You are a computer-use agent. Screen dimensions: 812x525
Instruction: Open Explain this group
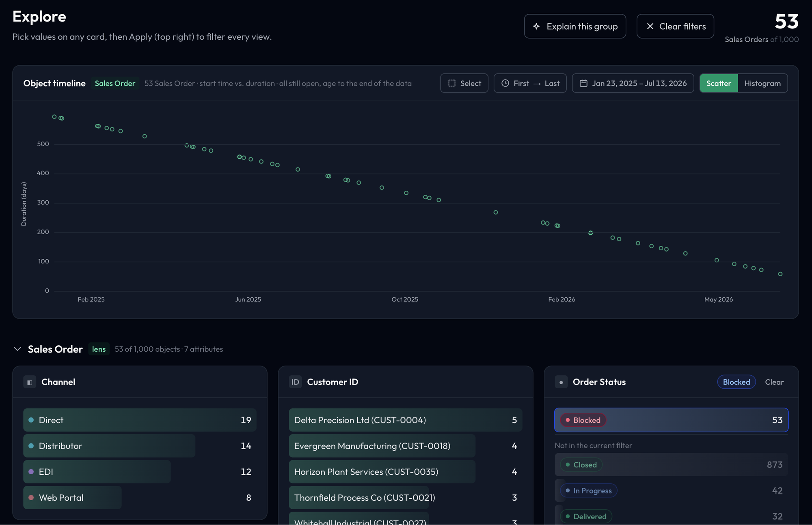pos(575,26)
